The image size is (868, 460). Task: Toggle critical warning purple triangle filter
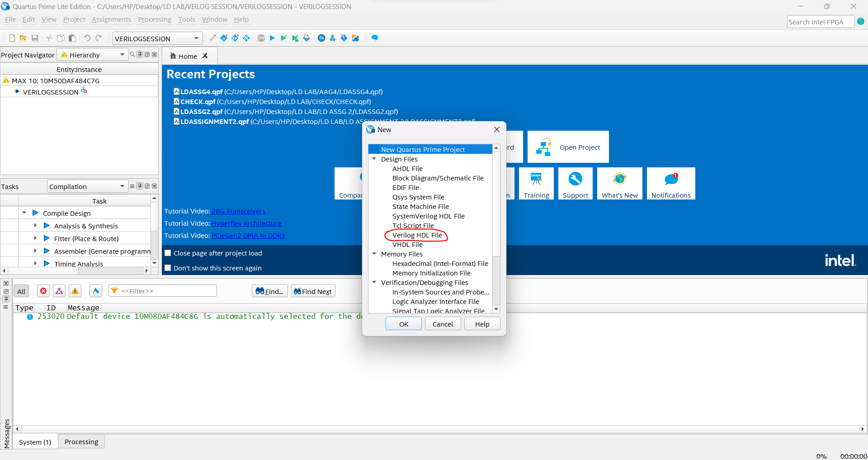(x=59, y=291)
